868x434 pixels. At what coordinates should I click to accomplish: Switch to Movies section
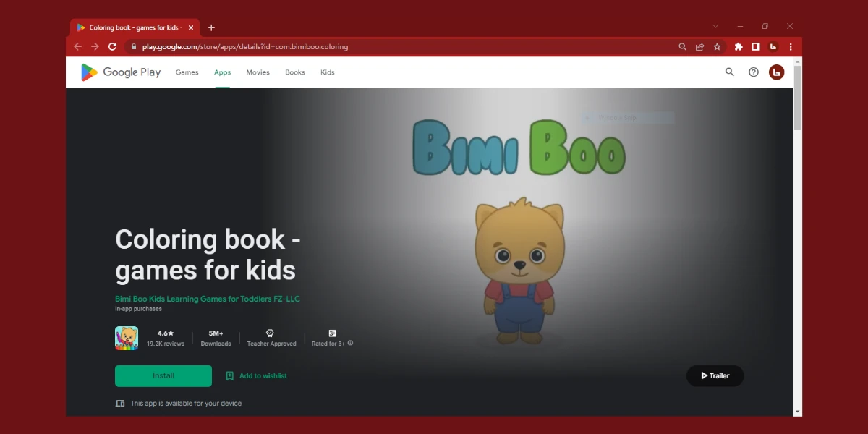click(x=258, y=72)
